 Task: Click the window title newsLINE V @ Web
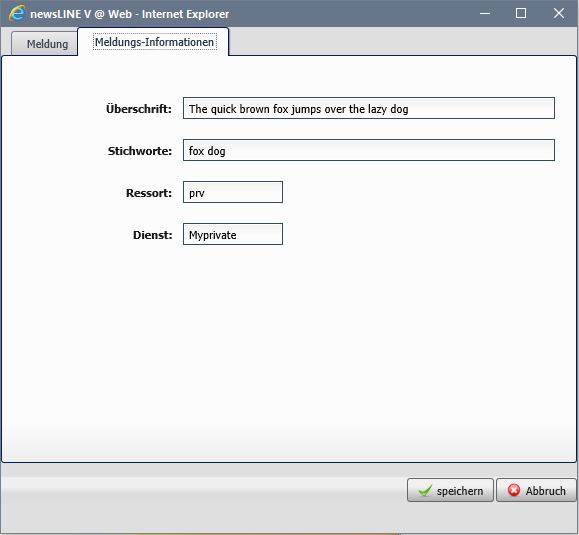[81, 14]
